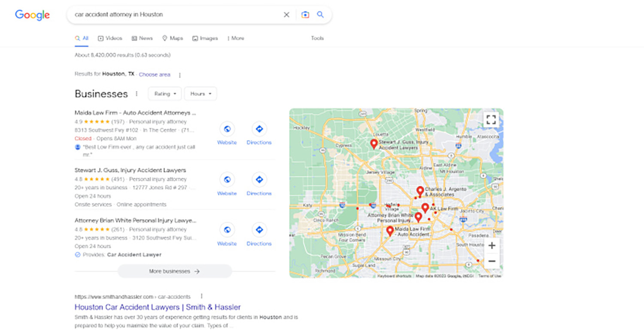This screenshot has height=333, width=644.
Task: Open the Hours filter dropdown
Action: (200, 94)
